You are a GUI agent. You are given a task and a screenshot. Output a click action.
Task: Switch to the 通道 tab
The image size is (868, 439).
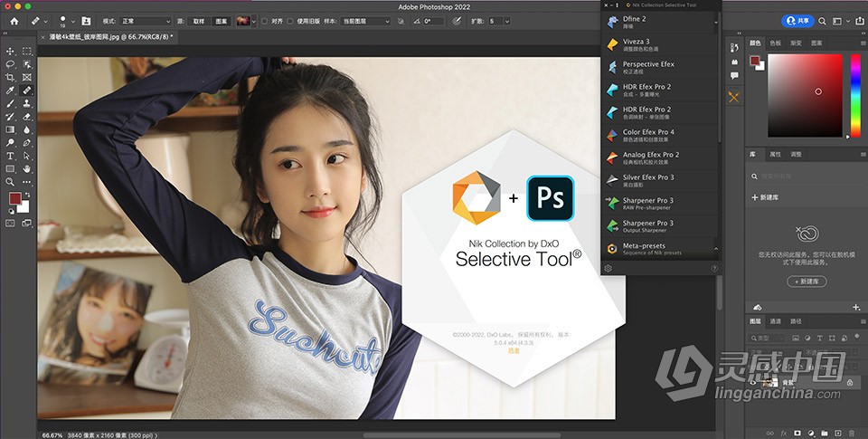pyautogui.click(x=776, y=321)
